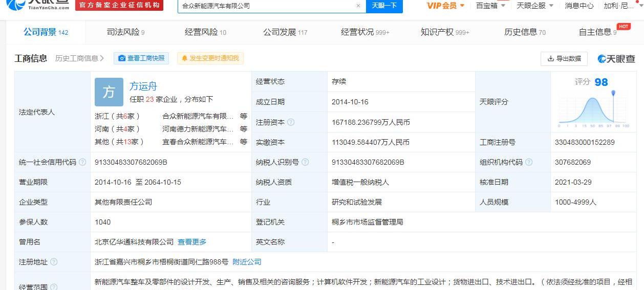Open the 百宝箱 dropdown menu
Image resolution: width=644 pixels, height=290 pixels.
[x=490, y=6]
